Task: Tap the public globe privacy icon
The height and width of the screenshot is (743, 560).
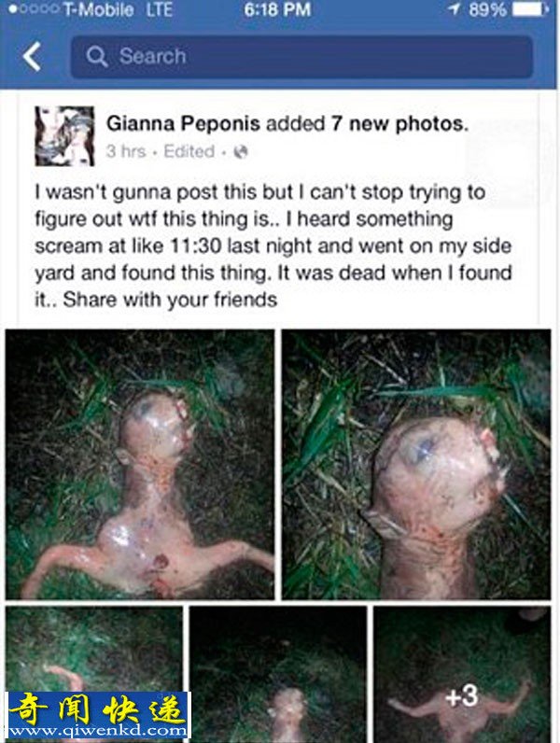Action: [241, 151]
